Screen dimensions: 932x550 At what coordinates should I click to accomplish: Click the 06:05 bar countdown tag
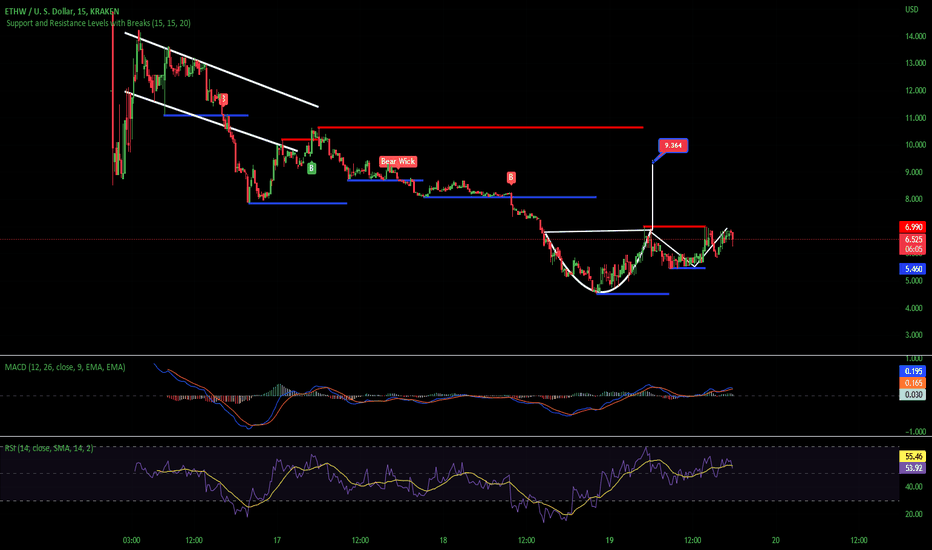(x=914, y=249)
